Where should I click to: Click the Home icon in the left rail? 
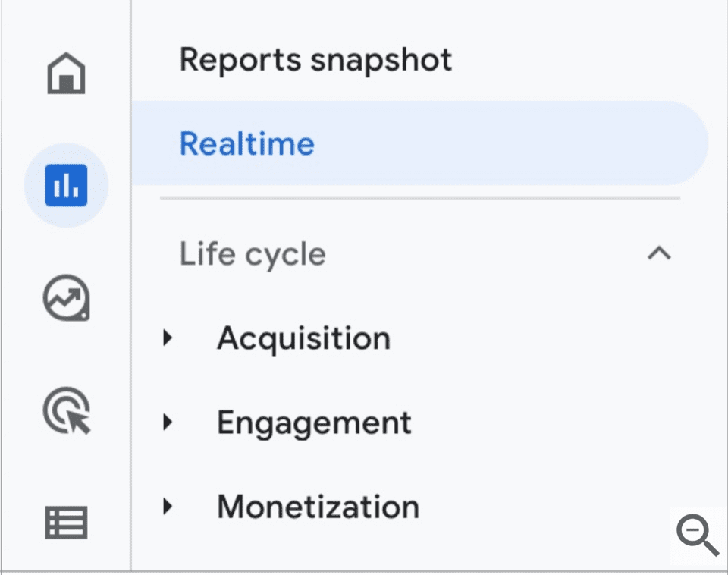coord(67,73)
